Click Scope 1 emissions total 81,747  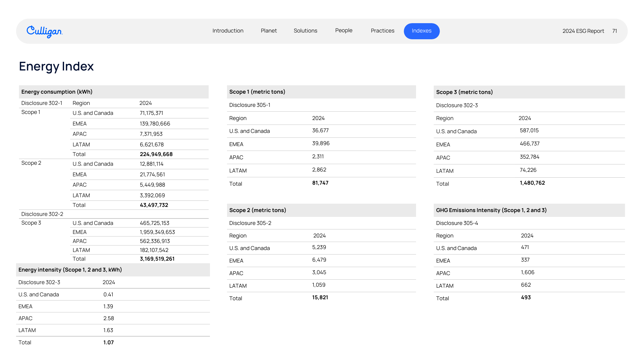(320, 183)
